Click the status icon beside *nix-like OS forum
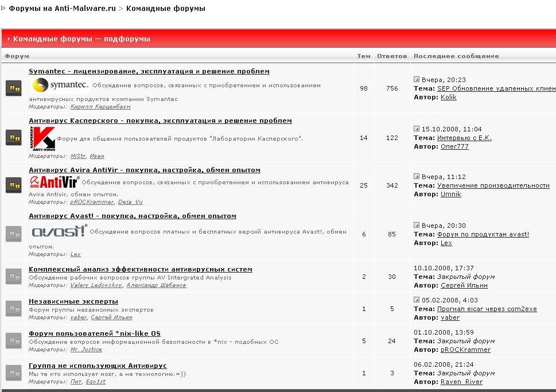 [13, 341]
